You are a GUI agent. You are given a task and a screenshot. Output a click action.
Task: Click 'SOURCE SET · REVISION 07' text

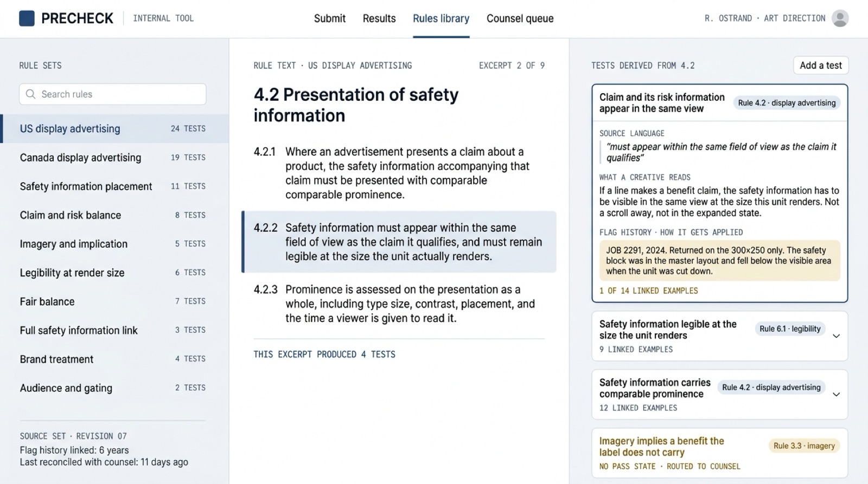coord(73,436)
